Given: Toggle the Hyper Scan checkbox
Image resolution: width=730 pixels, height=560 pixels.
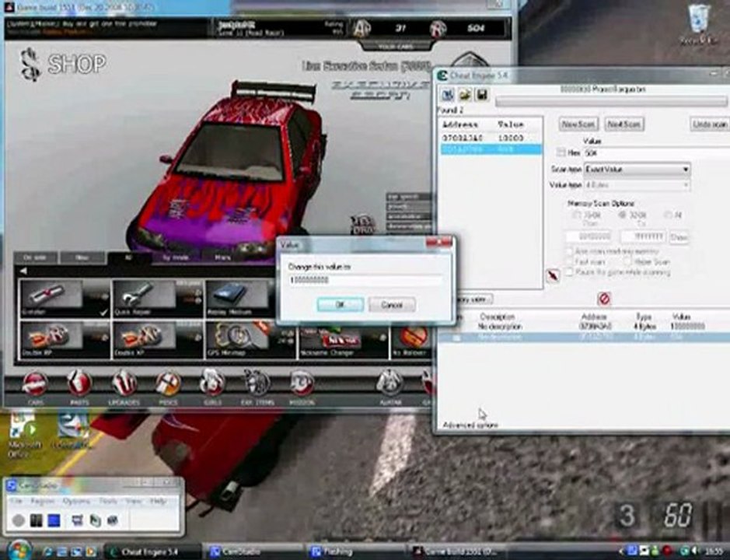Looking at the screenshot, I should click(x=627, y=262).
